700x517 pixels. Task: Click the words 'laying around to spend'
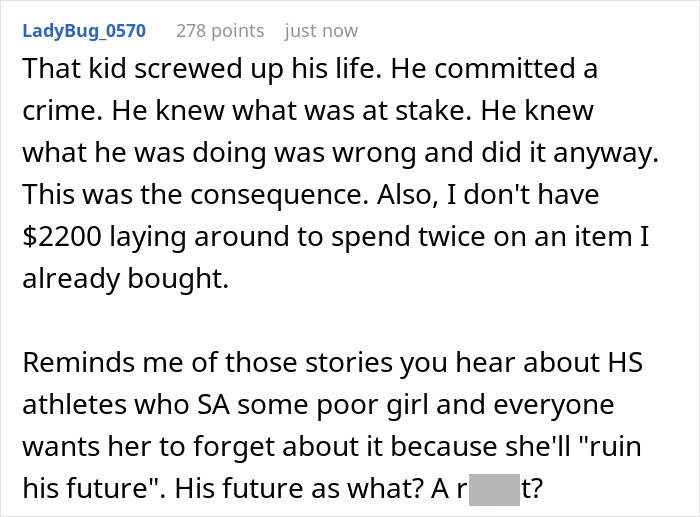259,237
